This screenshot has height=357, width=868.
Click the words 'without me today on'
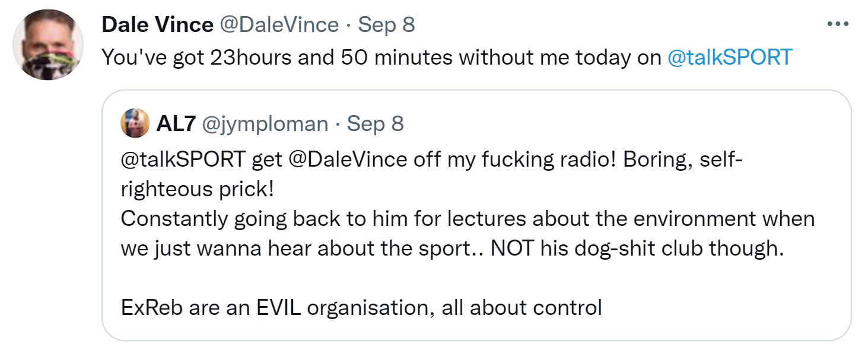click(x=561, y=57)
